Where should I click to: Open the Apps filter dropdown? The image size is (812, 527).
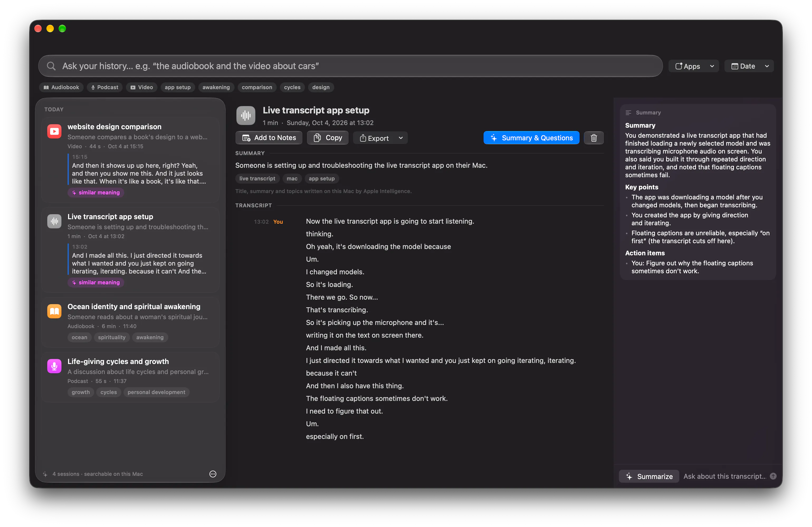[x=694, y=66]
